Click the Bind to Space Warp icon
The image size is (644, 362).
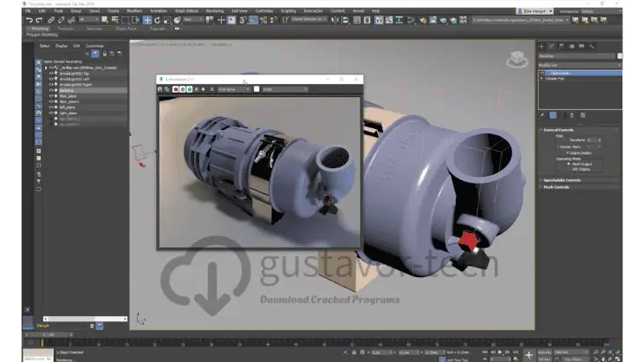pyautogui.click(x=71, y=20)
